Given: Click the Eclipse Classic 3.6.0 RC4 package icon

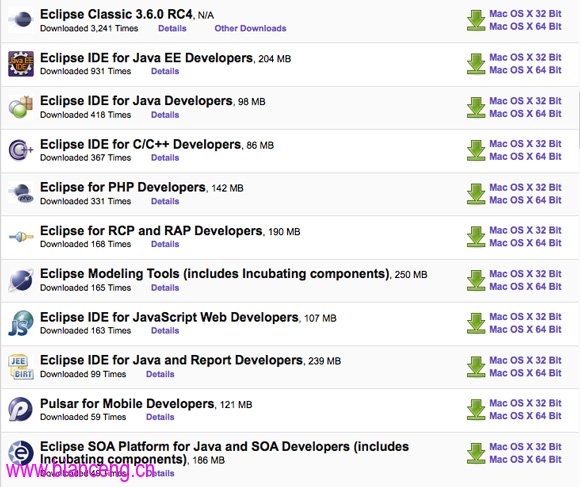Looking at the screenshot, I should [21, 20].
